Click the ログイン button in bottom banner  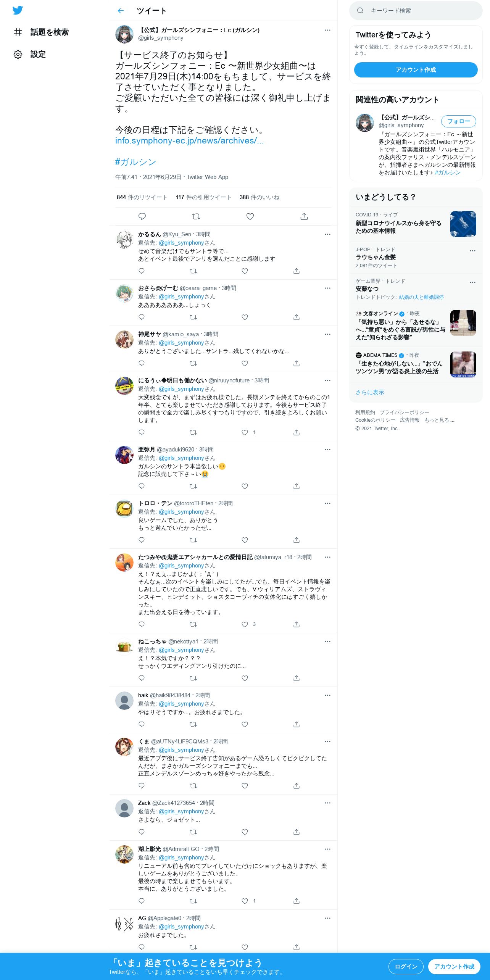(406, 967)
